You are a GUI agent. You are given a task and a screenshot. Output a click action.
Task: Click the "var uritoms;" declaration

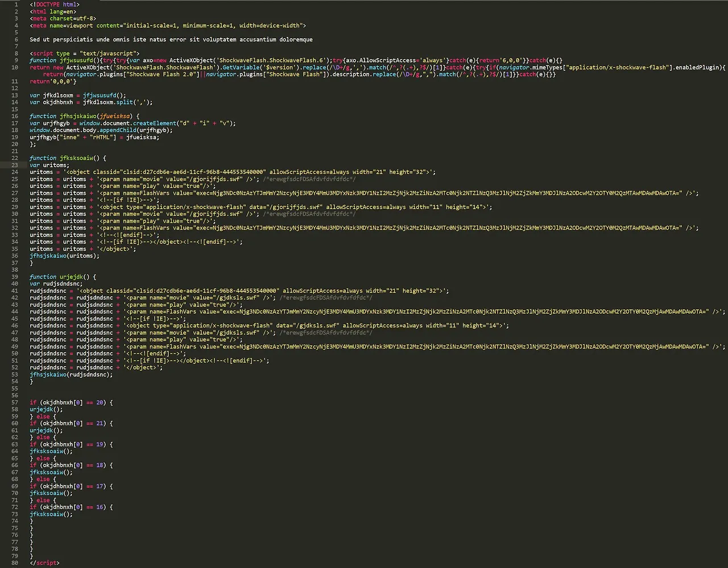point(49,165)
